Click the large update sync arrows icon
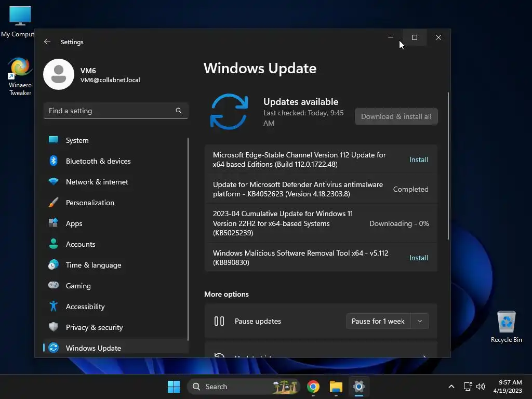This screenshot has height=399, width=532. (x=229, y=112)
